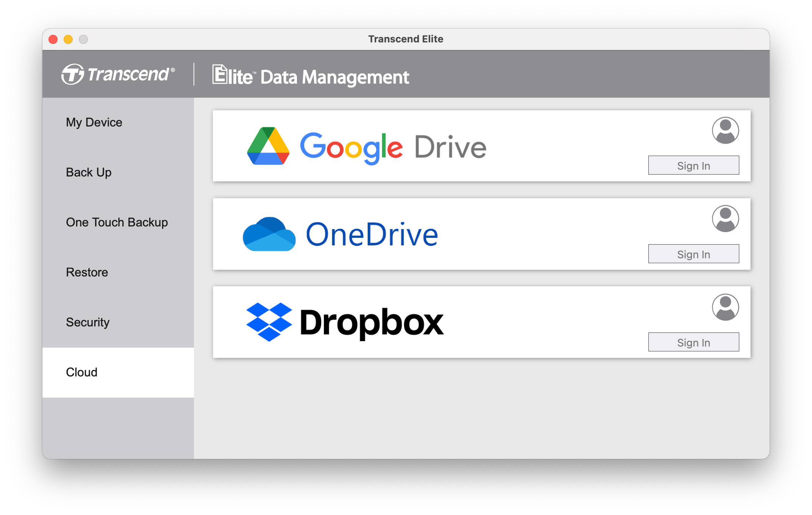Click the OneDrive wordmark text

pyautogui.click(x=372, y=234)
